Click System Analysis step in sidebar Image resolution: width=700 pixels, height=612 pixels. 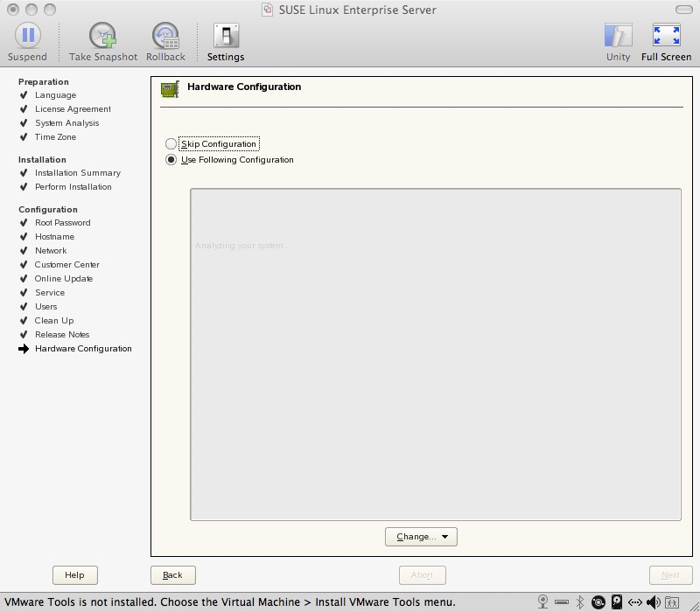pyautogui.click(x=67, y=122)
